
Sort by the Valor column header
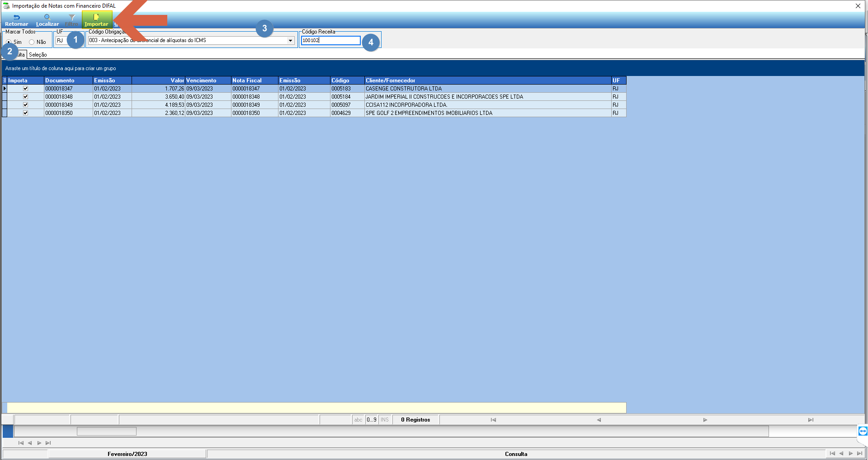tap(158, 81)
